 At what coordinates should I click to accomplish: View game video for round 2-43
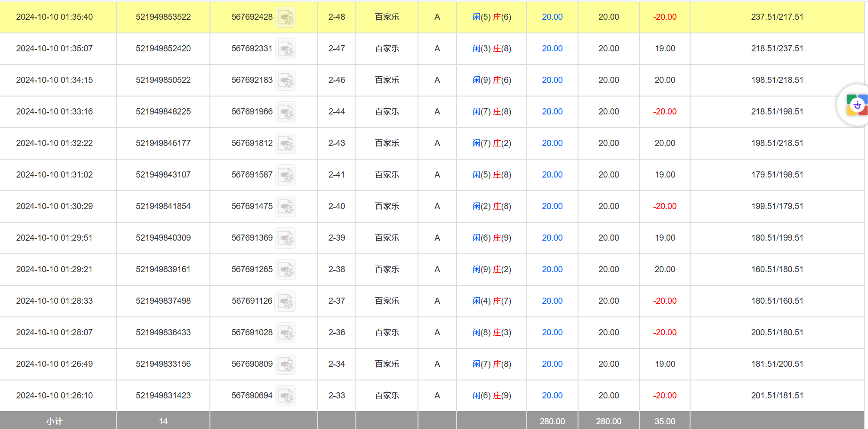click(x=285, y=143)
